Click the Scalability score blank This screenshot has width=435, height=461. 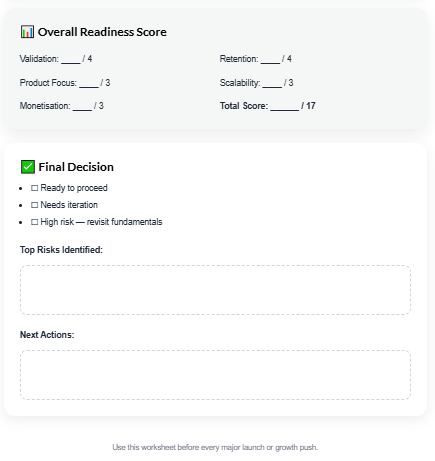[272, 83]
